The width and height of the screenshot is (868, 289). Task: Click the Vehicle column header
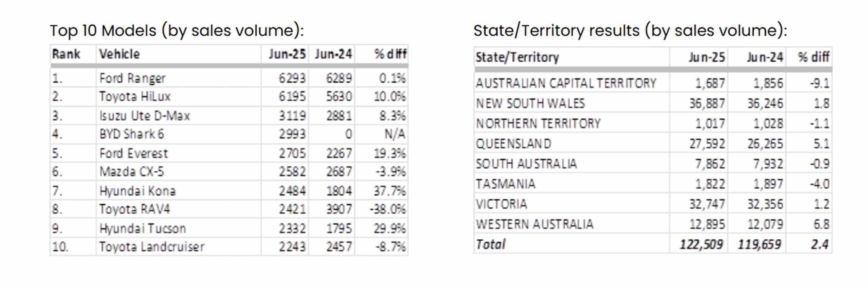[x=119, y=54]
